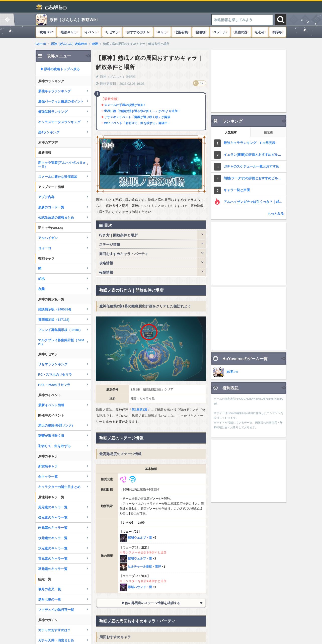Click the 熟眠ノ庭の攻略 banner image

pos(151,164)
